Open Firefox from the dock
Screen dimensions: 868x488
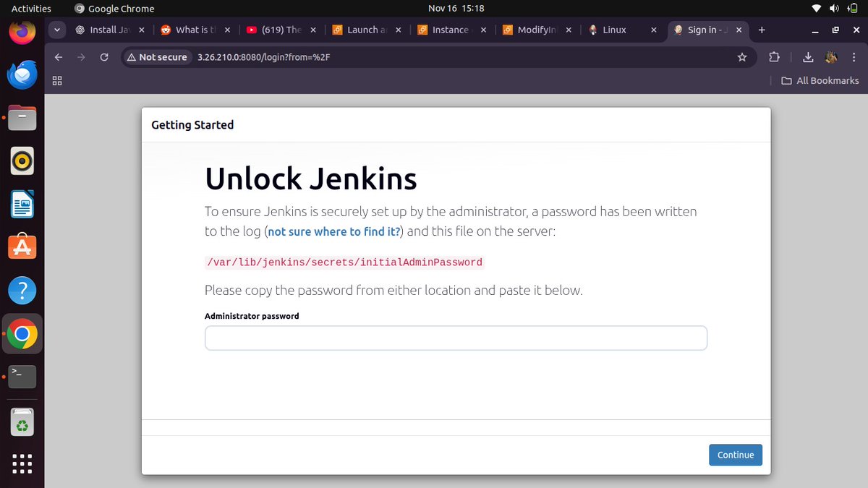point(22,32)
